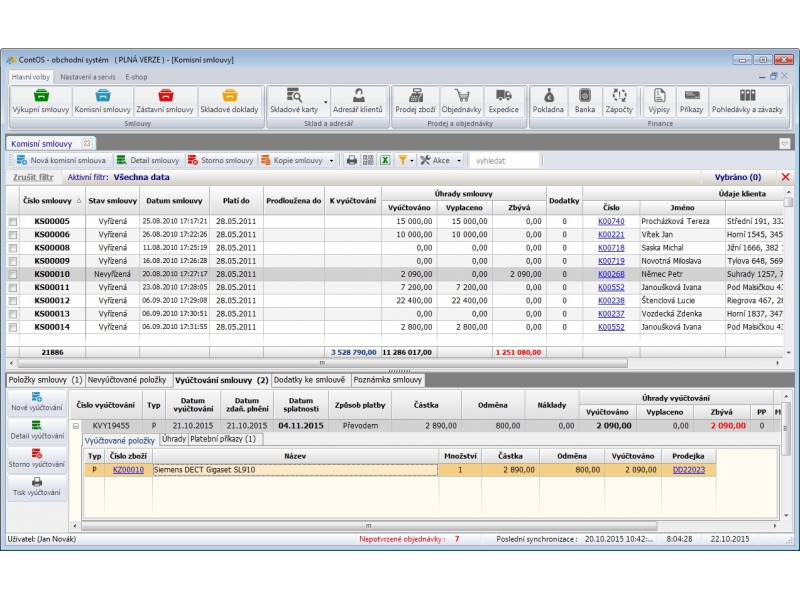Open Adresář klientů address book
The image size is (800, 600).
[357, 101]
